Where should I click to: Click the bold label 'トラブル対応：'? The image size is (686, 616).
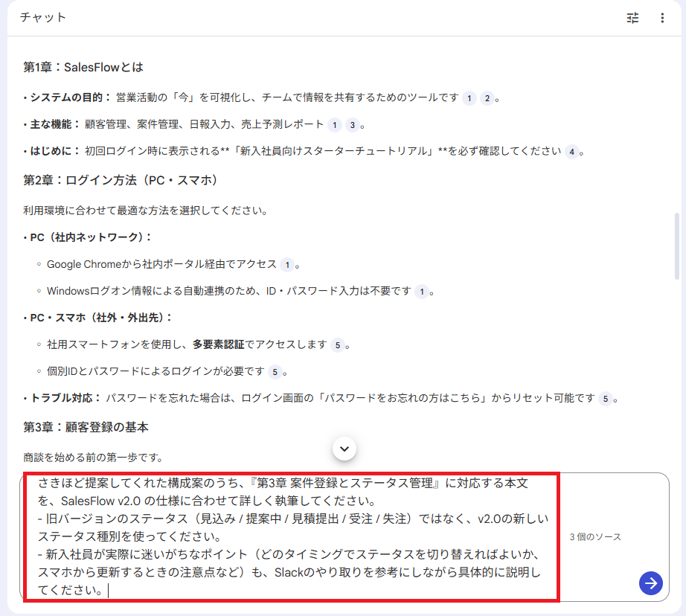[x=65, y=398]
